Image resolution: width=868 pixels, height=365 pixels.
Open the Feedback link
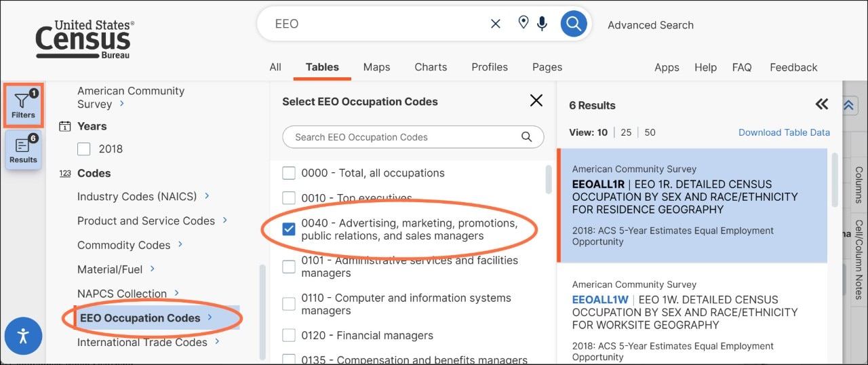793,67
